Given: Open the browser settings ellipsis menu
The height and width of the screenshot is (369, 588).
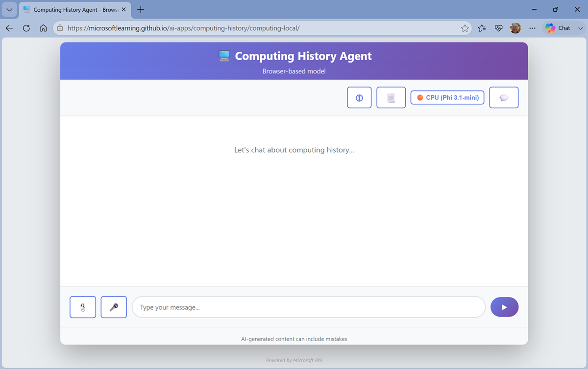Looking at the screenshot, I should 532,28.
